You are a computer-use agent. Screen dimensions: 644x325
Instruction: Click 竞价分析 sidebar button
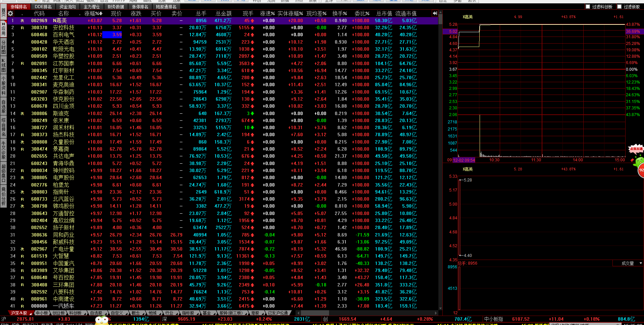pyautogui.click(x=3, y=197)
